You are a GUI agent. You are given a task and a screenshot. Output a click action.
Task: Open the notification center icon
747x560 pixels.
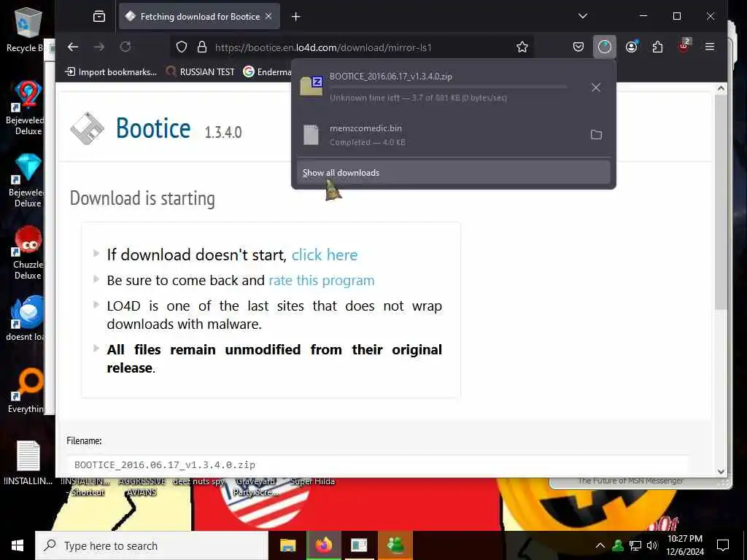723,545
